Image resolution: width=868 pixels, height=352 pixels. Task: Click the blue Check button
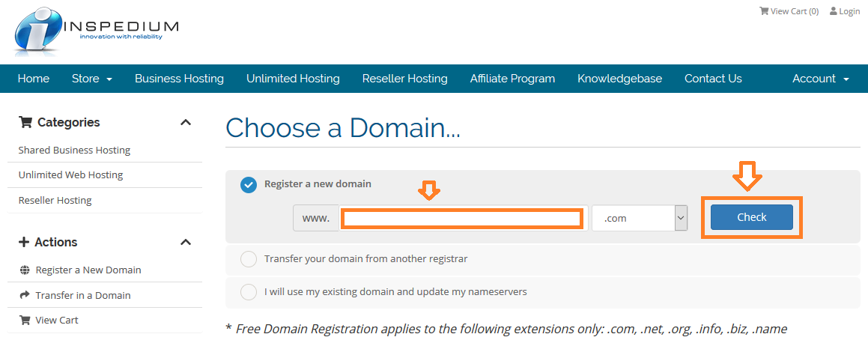pyautogui.click(x=752, y=217)
